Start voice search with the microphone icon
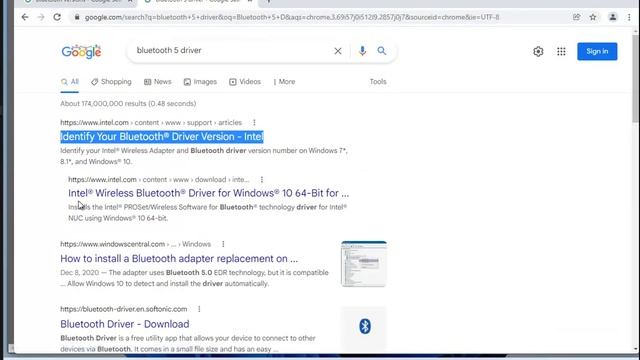Image resolution: width=640 pixels, height=360 pixels. point(362,51)
